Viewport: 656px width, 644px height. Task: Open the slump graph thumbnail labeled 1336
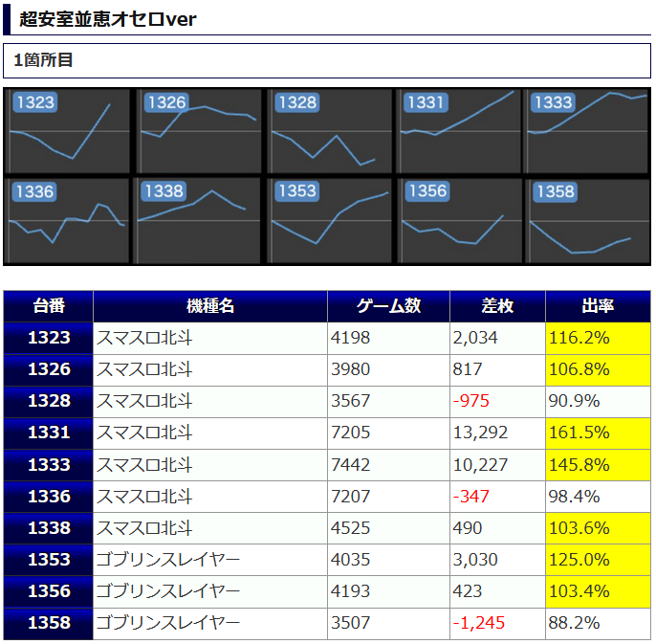[69, 221]
